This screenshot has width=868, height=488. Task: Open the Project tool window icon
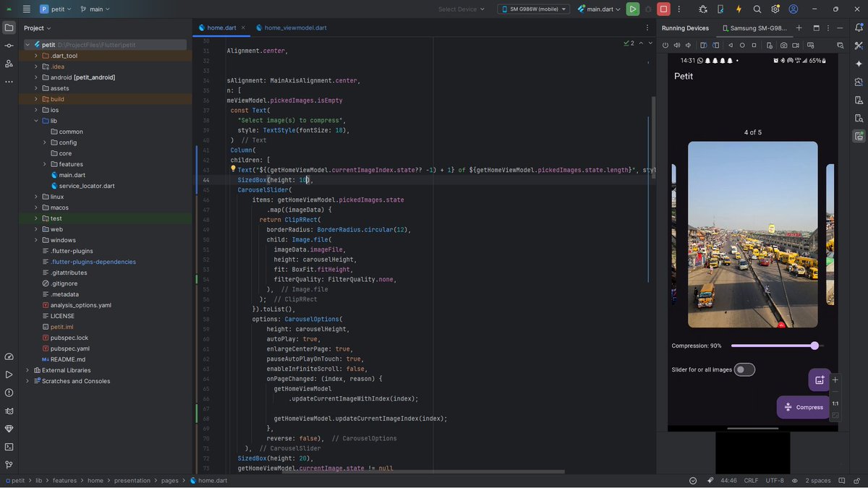click(x=9, y=27)
